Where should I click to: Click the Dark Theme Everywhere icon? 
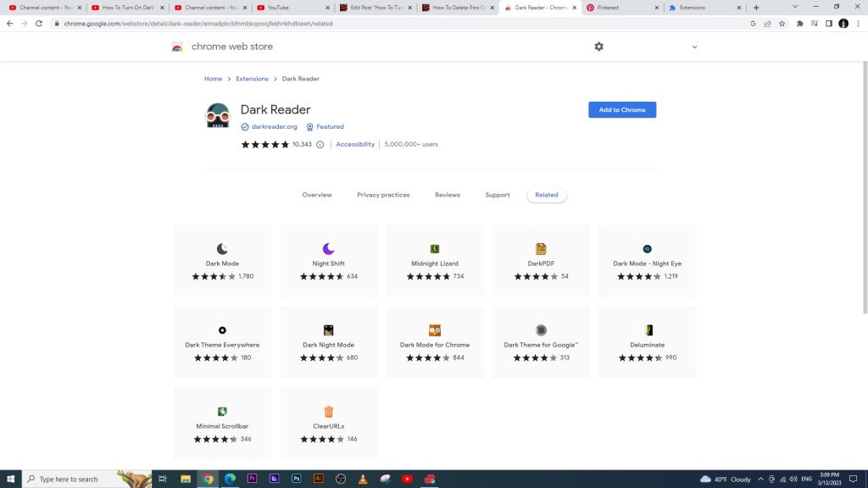tap(223, 330)
